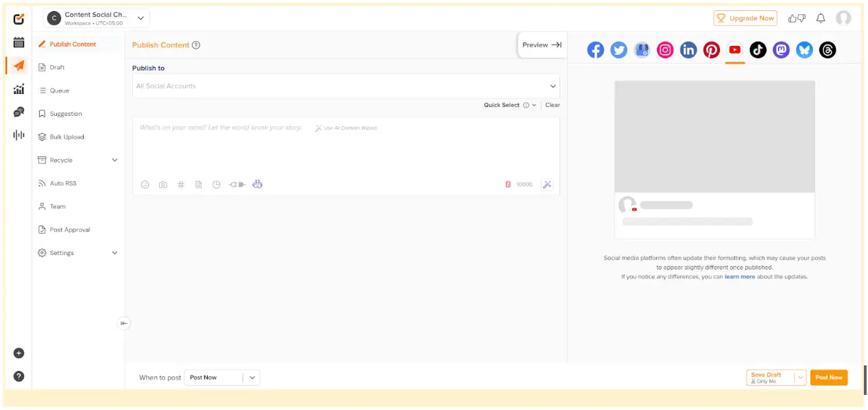Open the Save Draft options arrow
The height and width of the screenshot is (410, 868).
pos(799,378)
